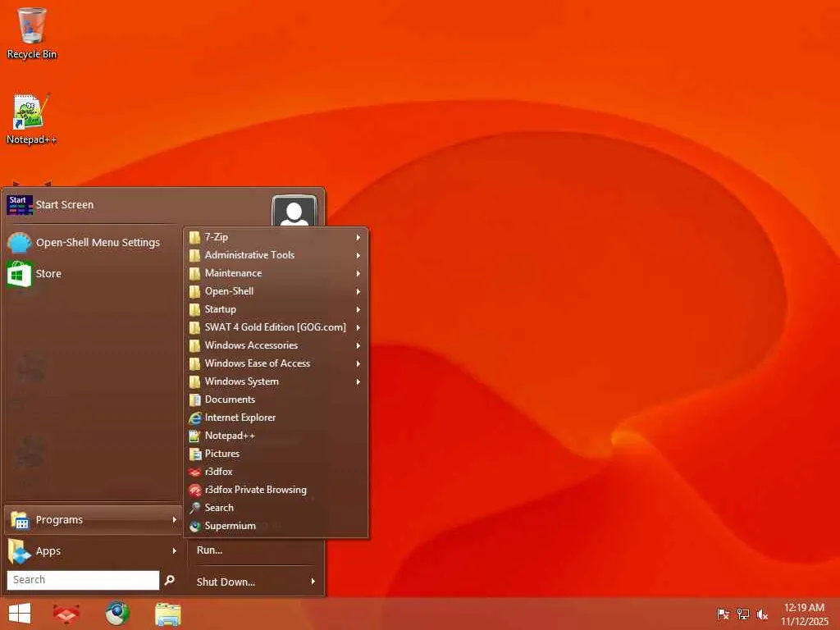Expand the Windows Accessories submenu arrow
The width and height of the screenshot is (840, 630).
pyautogui.click(x=358, y=345)
